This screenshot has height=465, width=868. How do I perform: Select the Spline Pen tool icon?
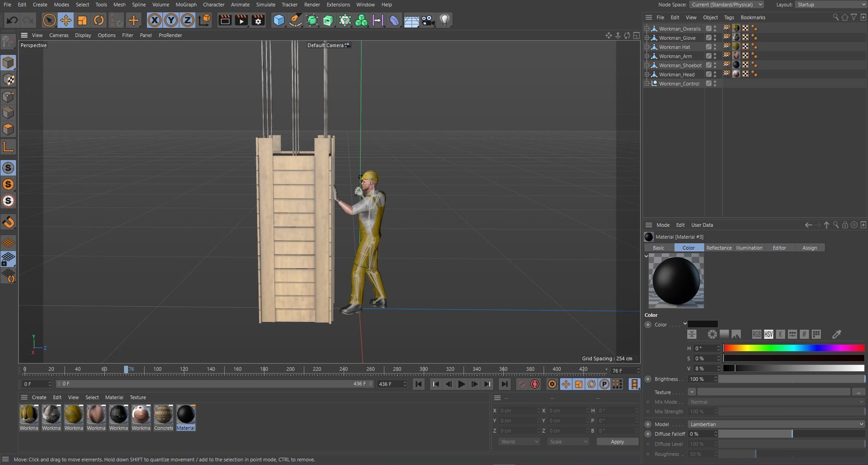click(x=296, y=20)
